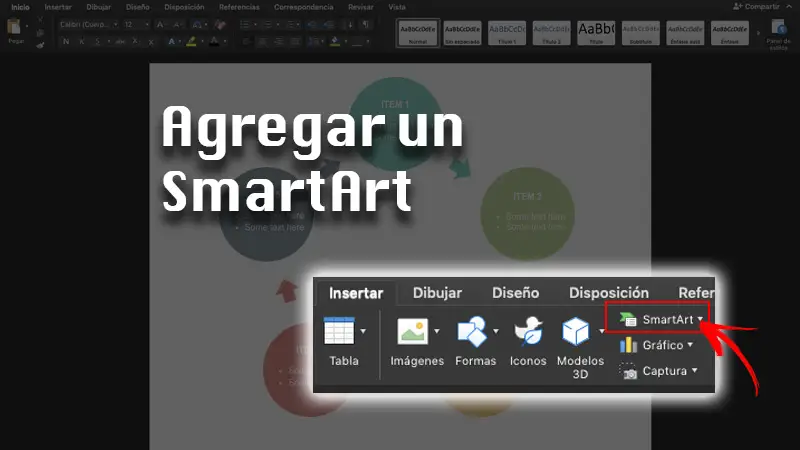The width and height of the screenshot is (800, 450).
Task: Click the bulleted list icon
Action: (245, 24)
